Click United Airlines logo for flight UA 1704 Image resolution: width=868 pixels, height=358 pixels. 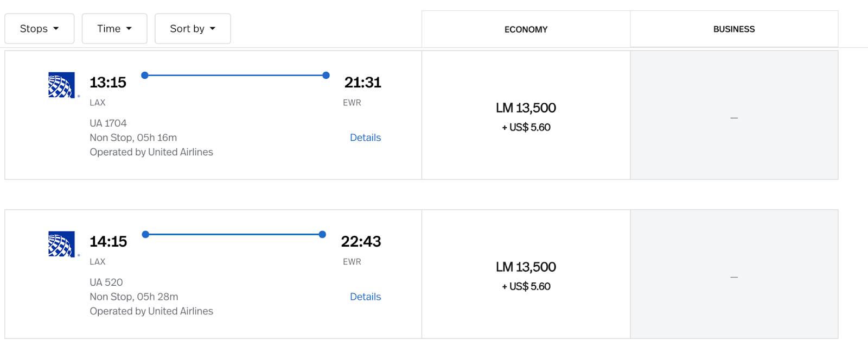61,85
